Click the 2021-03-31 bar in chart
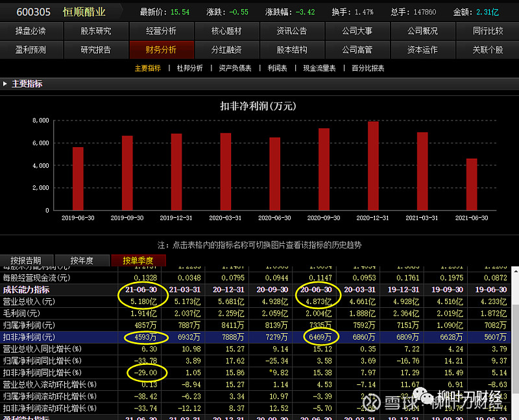The height and width of the screenshot is (420, 519). click(x=422, y=171)
